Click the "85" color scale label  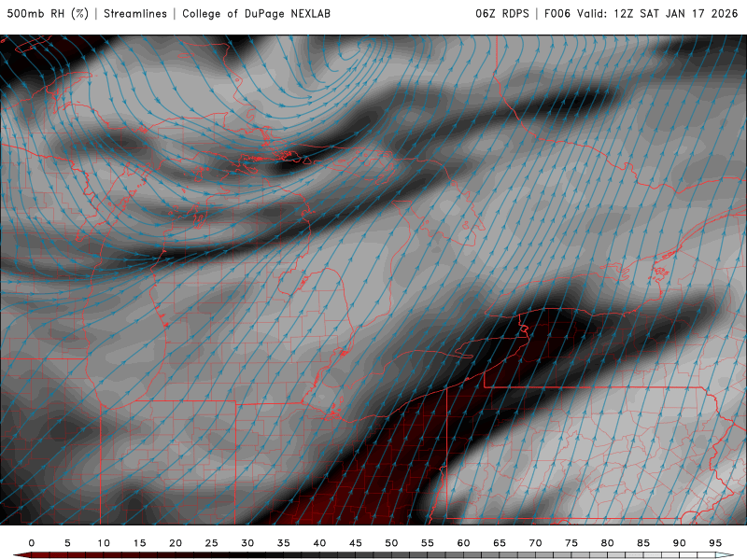click(x=643, y=543)
